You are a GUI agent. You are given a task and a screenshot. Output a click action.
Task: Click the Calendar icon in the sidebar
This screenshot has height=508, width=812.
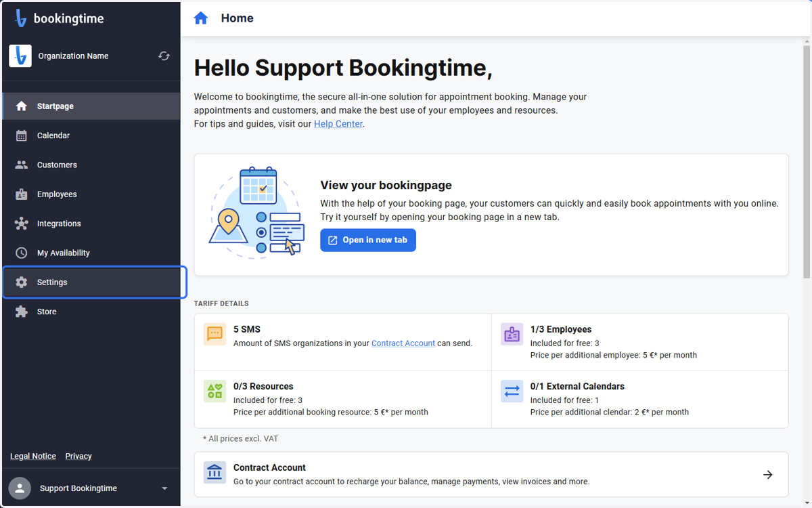tap(22, 135)
